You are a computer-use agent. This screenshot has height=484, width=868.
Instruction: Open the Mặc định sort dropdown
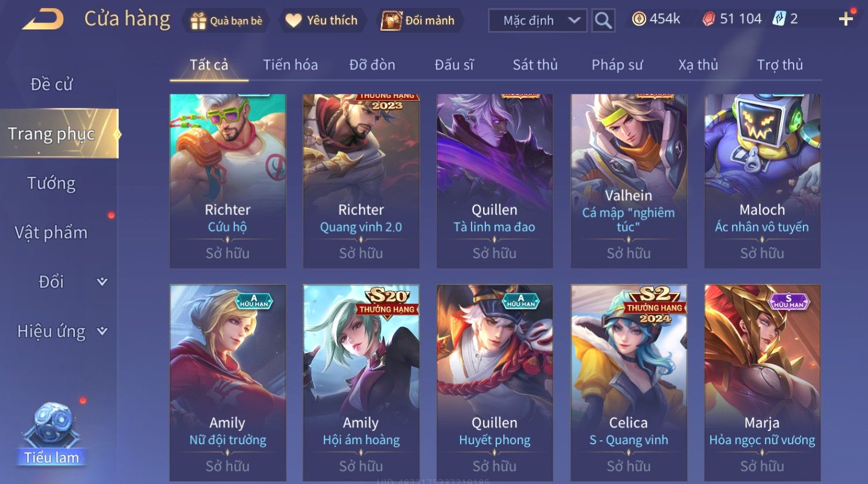[538, 21]
